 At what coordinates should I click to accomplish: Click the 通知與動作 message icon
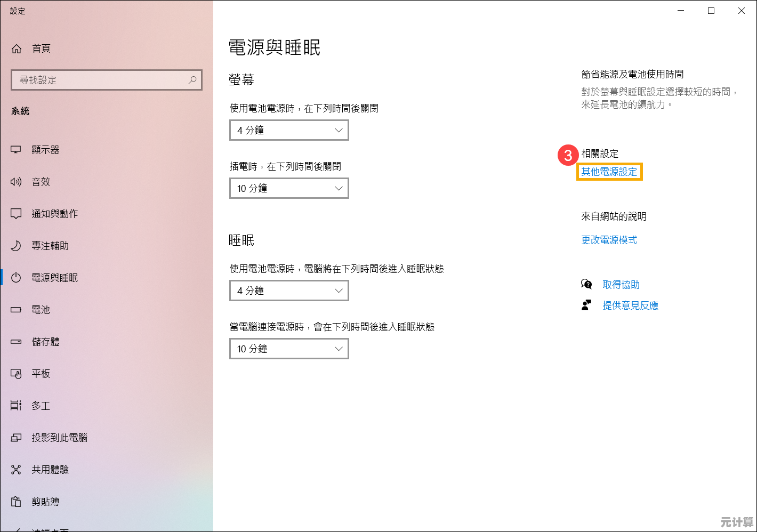tap(16, 214)
